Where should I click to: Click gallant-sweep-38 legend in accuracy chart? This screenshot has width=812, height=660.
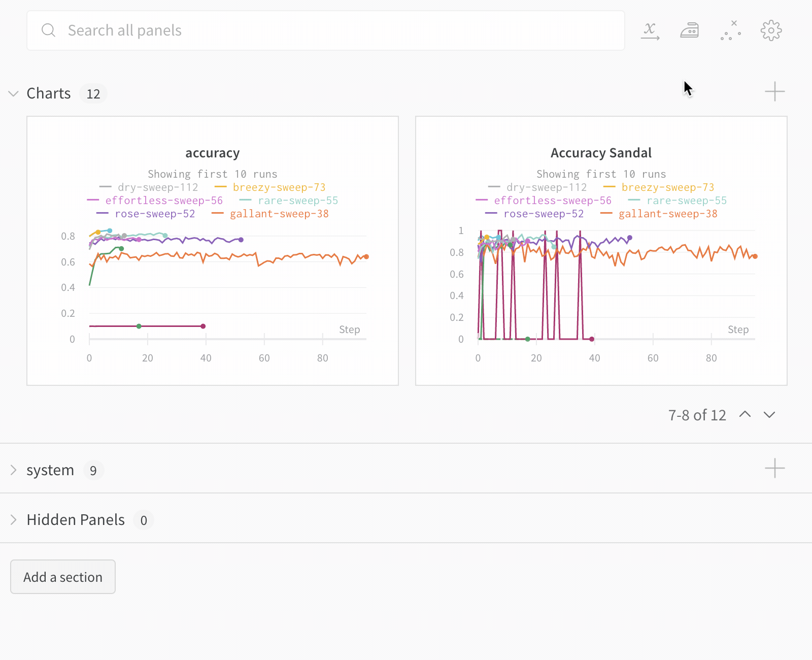coord(279,214)
